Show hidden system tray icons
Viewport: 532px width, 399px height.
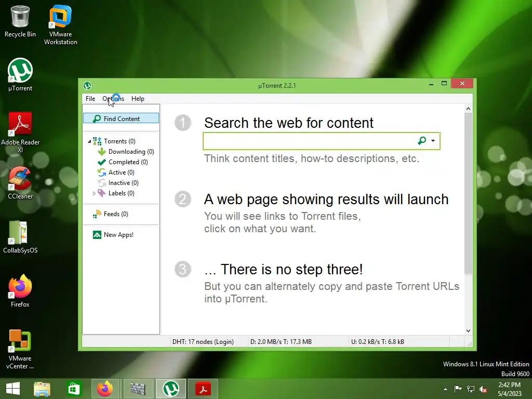click(445, 389)
